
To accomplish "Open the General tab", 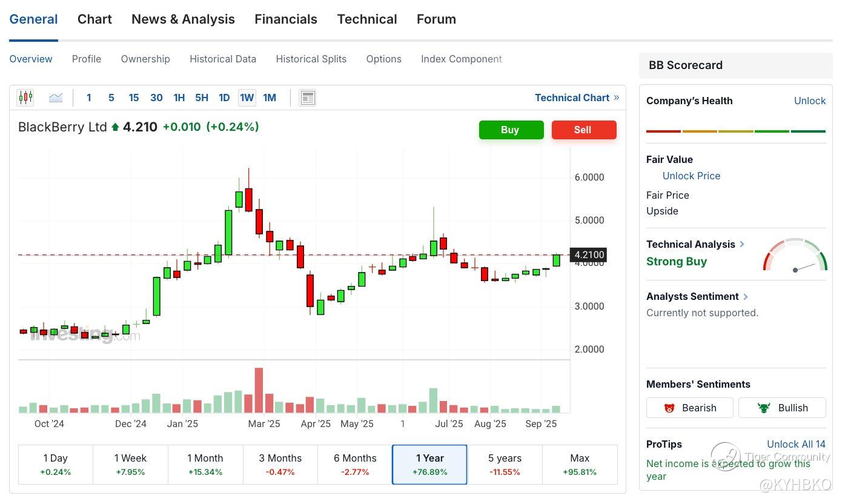I will point(34,19).
